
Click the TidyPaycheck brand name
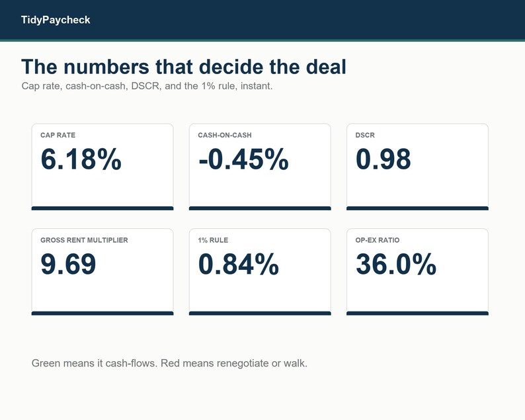pos(56,20)
